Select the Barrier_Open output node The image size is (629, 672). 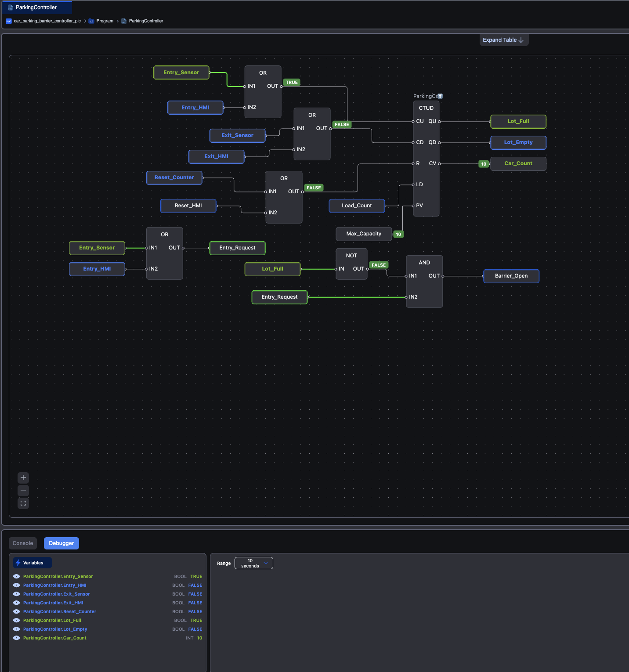(511, 276)
